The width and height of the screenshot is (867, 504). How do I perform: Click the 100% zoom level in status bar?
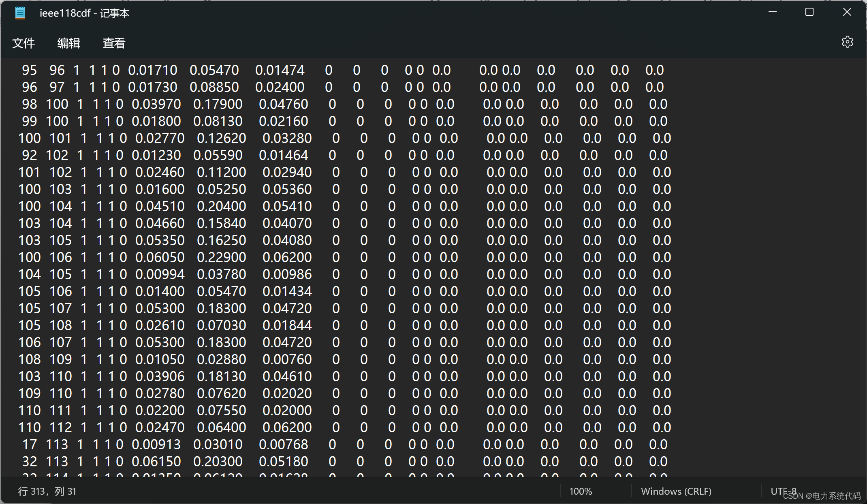[x=580, y=491]
